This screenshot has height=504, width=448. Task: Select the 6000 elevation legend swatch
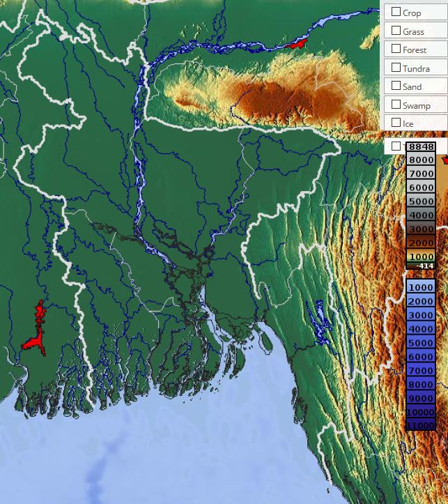[x=421, y=188]
